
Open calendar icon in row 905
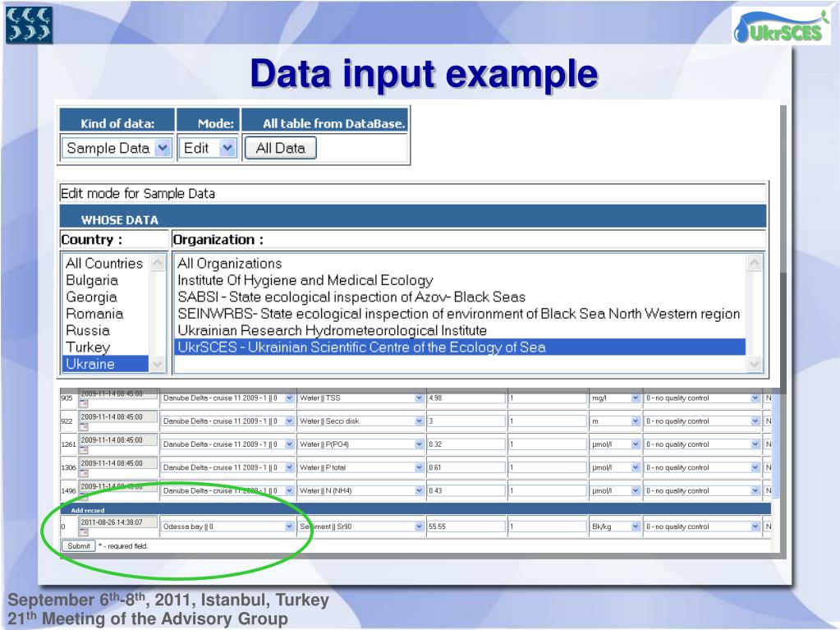84,404
